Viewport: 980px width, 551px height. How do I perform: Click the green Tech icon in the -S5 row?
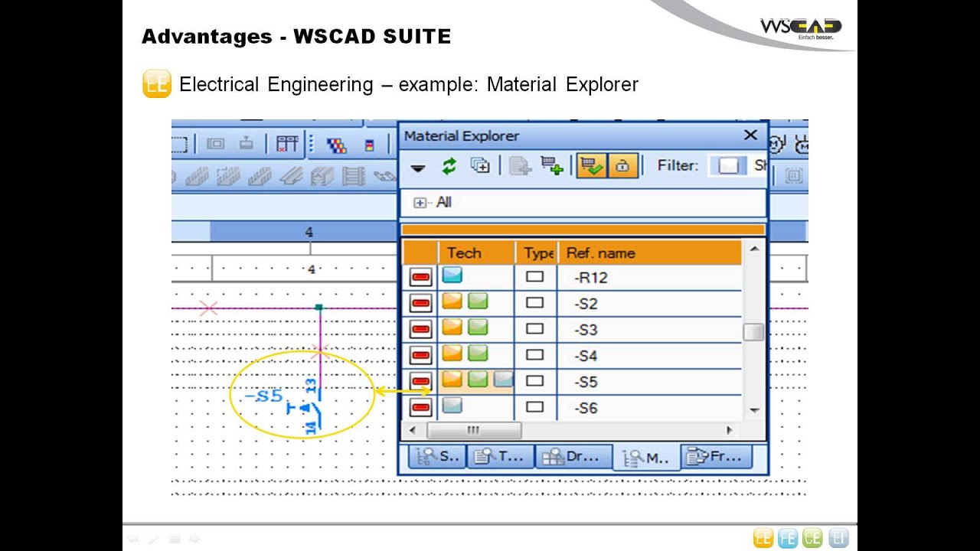478,379
